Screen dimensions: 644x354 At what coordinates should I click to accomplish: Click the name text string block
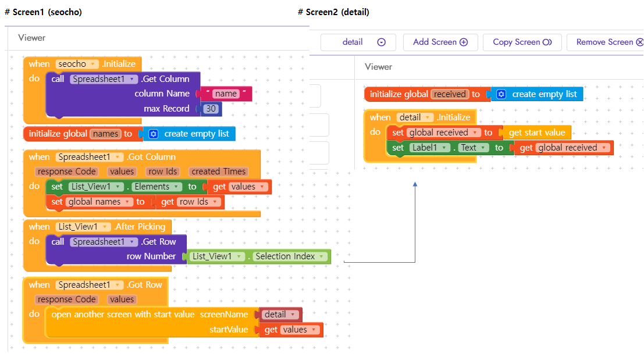click(226, 94)
